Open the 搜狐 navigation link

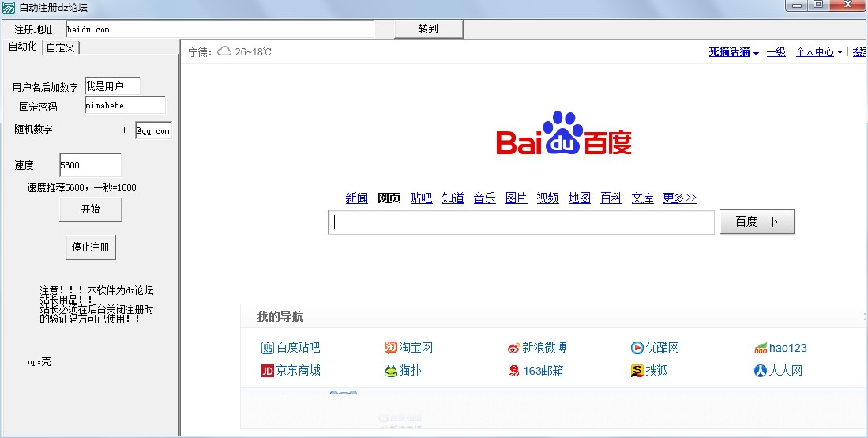pyautogui.click(x=656, y=370)
